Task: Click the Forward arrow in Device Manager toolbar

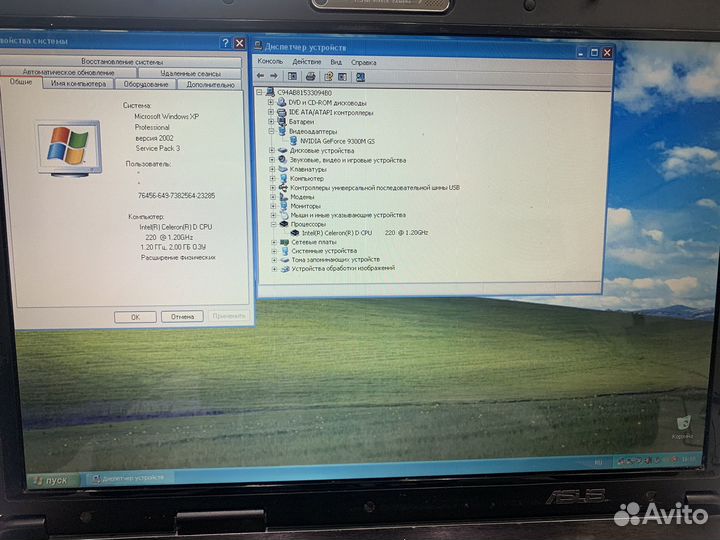Action: (274, 76)
